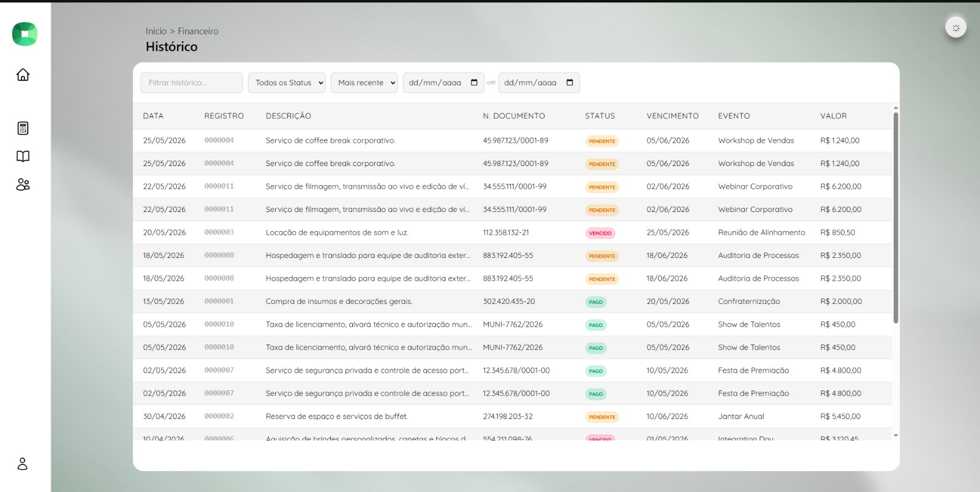Open the user profile icon at sidebar bottom
The height and width of the screenshot is (492, 980).
pyautogui.click(x=23, y=464)
